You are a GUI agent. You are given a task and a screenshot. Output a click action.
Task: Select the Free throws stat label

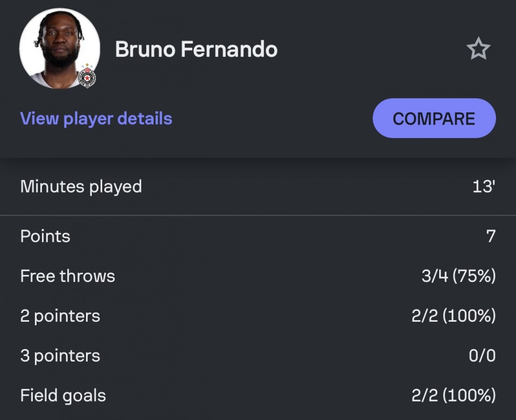click(68, 276)
